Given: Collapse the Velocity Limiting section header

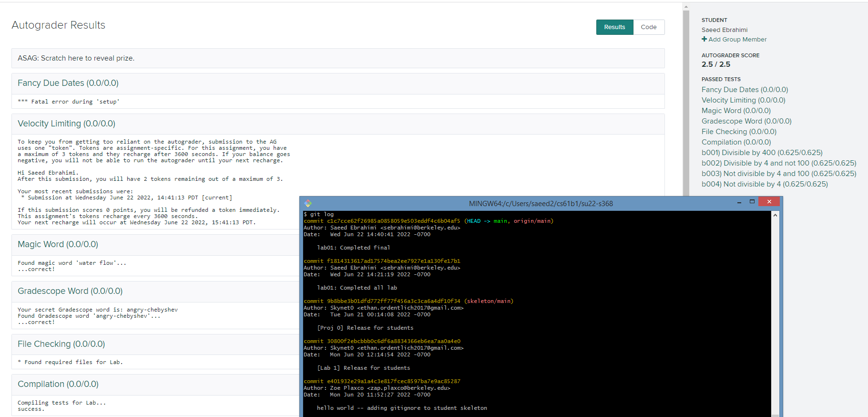Looking at the screenshot, I should pos(66,124).
